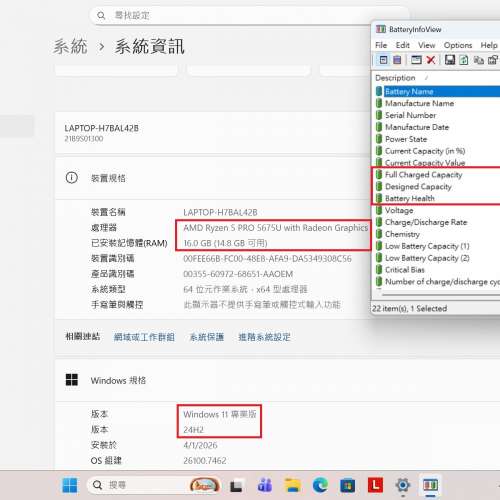500x500 pixels.
Task: Click the LAPTOP-H7BAL42B card title
Action: coord(101,128)
